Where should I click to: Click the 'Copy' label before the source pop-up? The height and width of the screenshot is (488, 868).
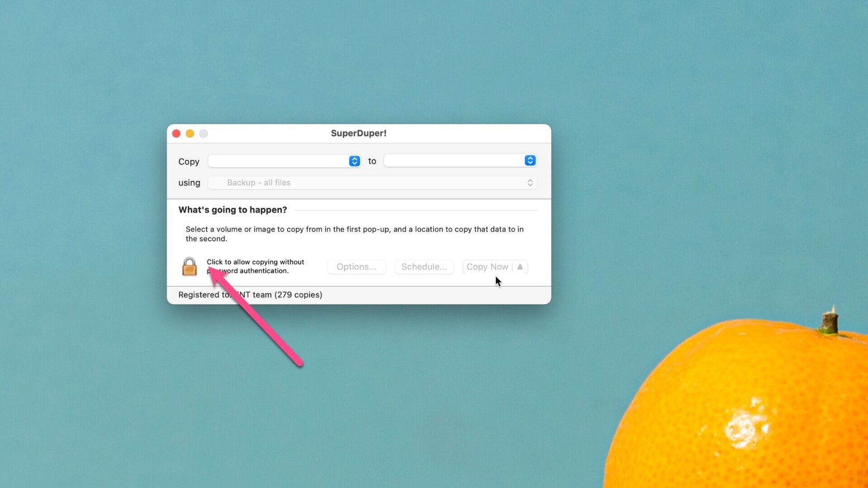tap(189, 162)
